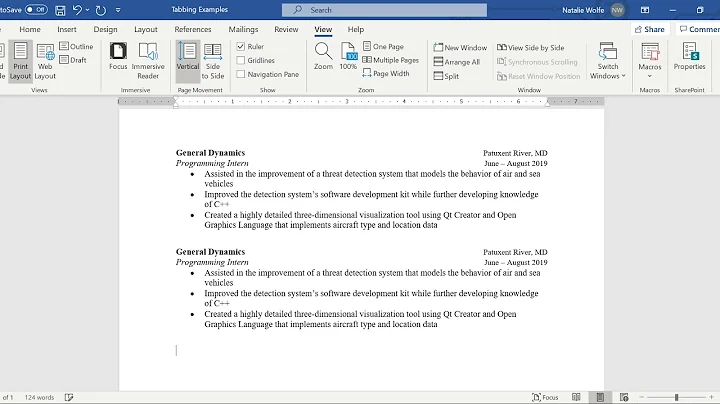Select Print Layout in status bar
The width and height of the screenshot is (720, 404).
click(x=600, y=398)
